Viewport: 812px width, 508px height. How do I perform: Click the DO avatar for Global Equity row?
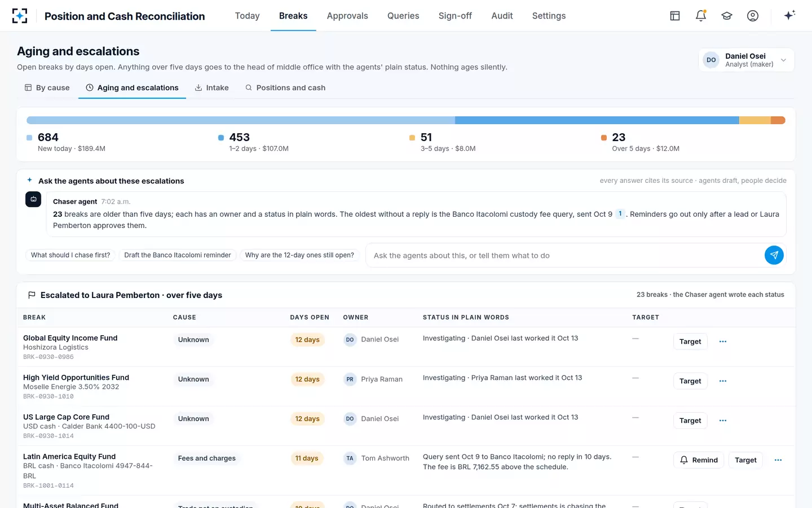pos(350,340)
